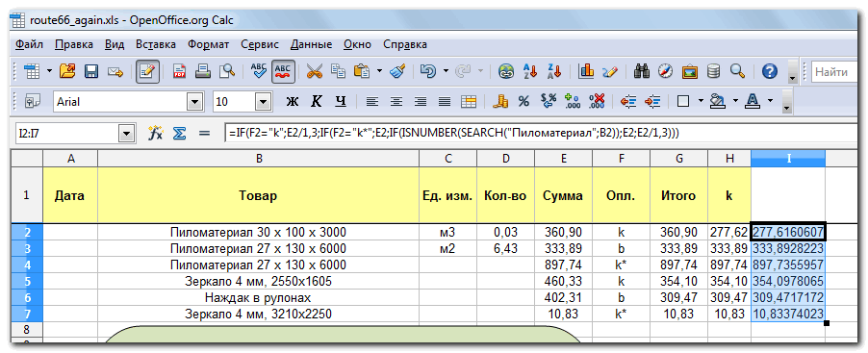This screenshot has width=868, height=353.
Task: Open a file with the Open folder icon
Action: click(67, 71)
